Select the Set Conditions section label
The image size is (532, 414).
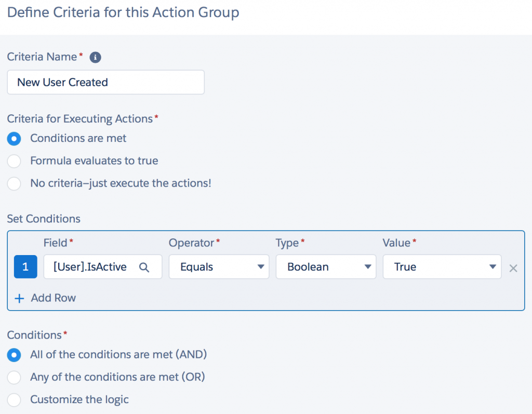[44, 219]
